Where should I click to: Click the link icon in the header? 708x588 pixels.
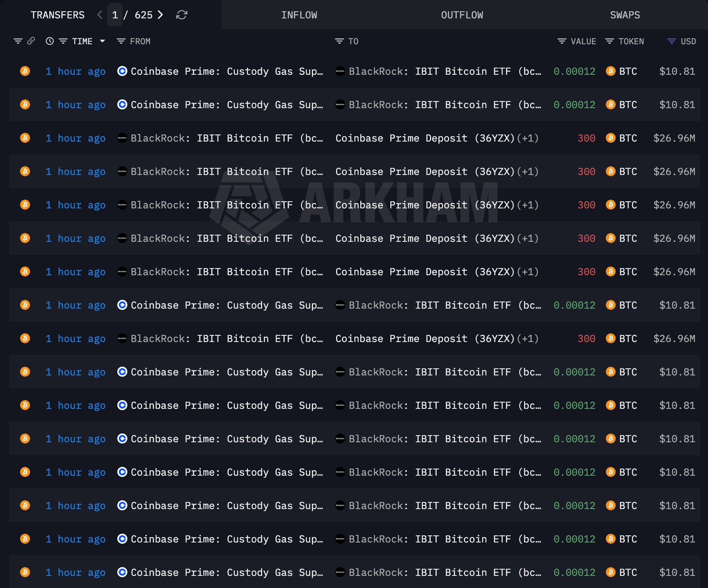(31, 41)
